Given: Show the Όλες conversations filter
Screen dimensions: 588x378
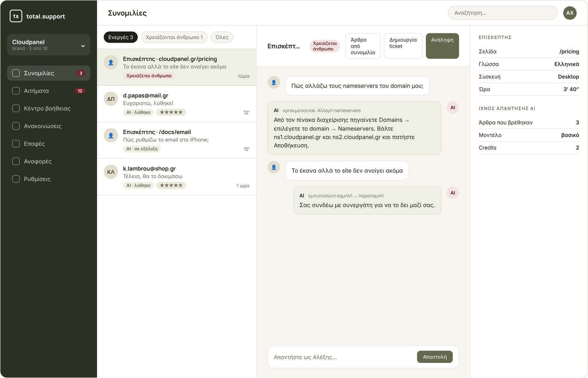Looking at the screenshot, I should (x=222, y=37).
